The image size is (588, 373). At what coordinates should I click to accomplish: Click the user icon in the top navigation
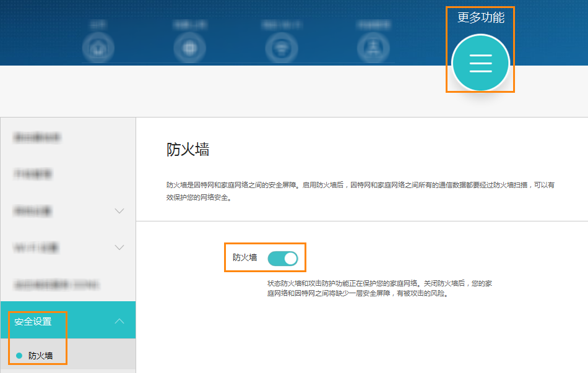tap(373, 48)
